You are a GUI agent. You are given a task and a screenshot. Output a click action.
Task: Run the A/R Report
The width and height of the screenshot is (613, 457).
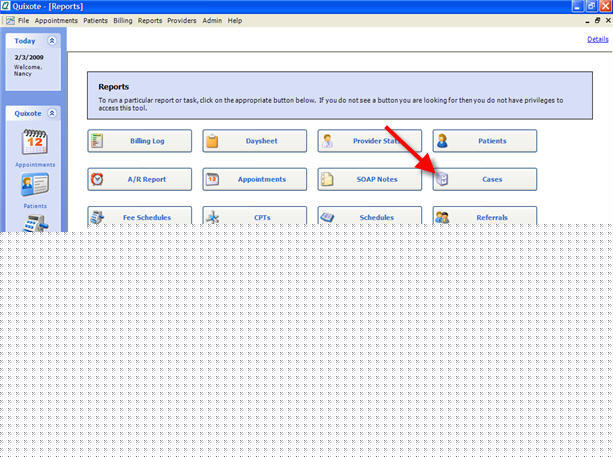tap(140, 179)
